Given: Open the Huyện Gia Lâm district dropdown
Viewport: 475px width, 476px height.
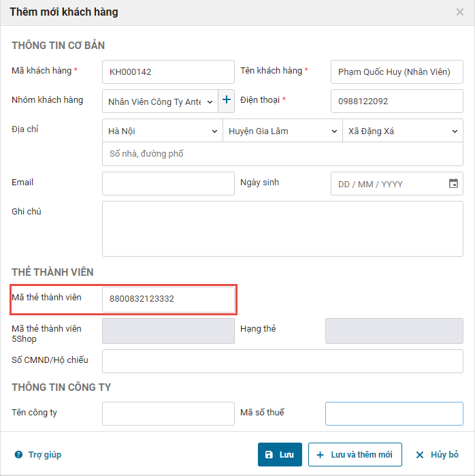Looking at the screenshot, I should point(282,131).
